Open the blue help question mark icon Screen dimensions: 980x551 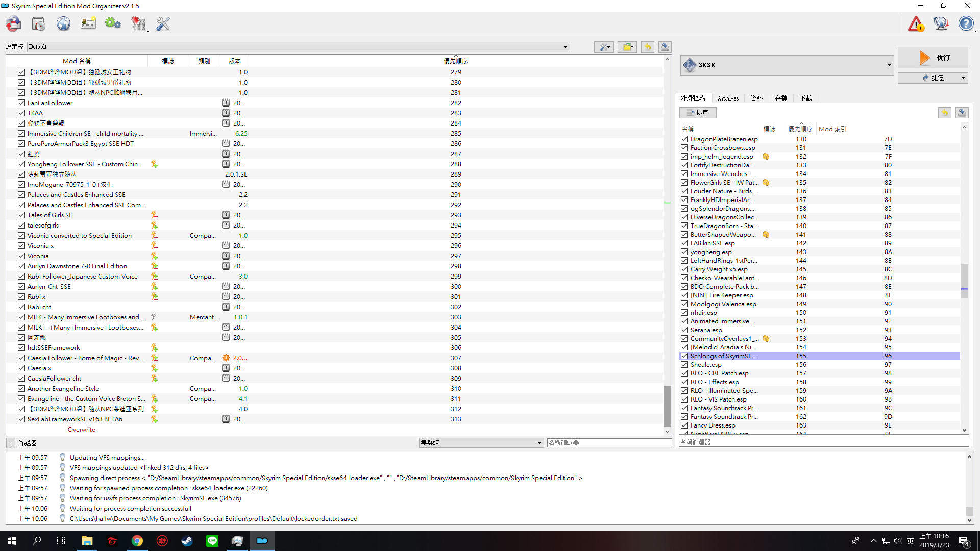click(x=966, y=23)
